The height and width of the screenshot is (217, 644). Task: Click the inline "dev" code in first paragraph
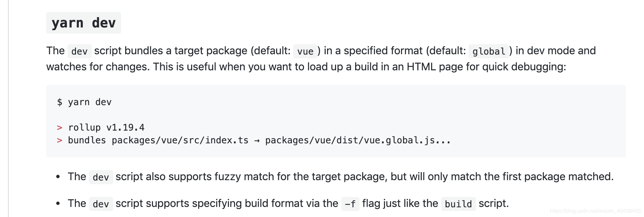[x=79, y=51]
